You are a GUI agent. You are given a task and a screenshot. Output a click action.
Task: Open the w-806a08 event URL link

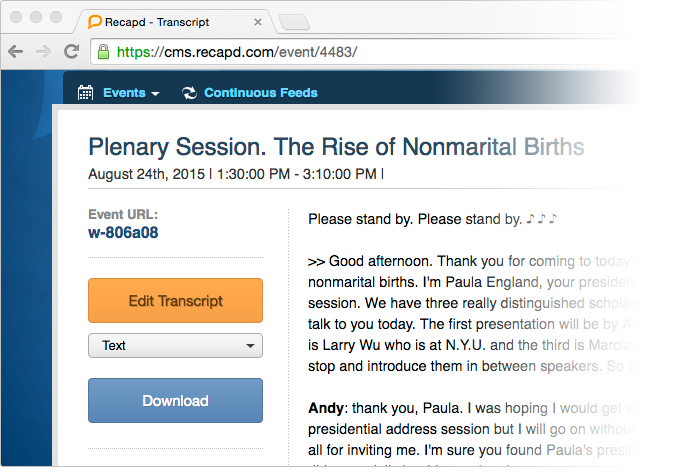click(123, 232)
